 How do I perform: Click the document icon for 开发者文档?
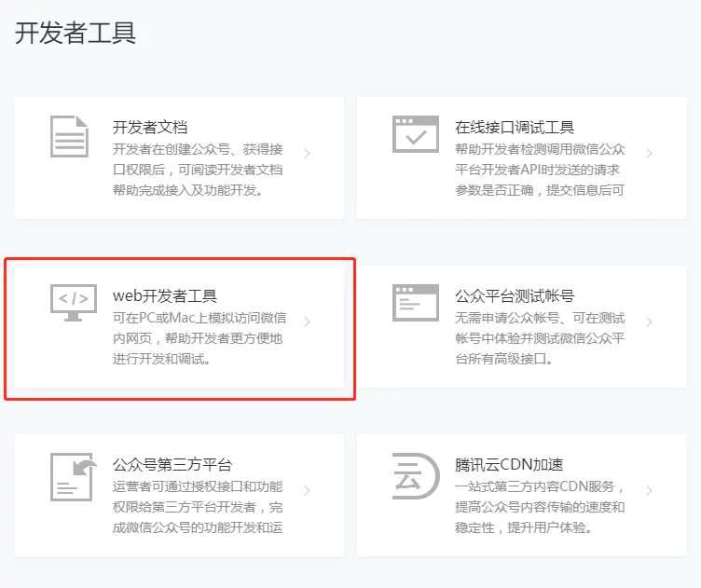tap(70, 137)
